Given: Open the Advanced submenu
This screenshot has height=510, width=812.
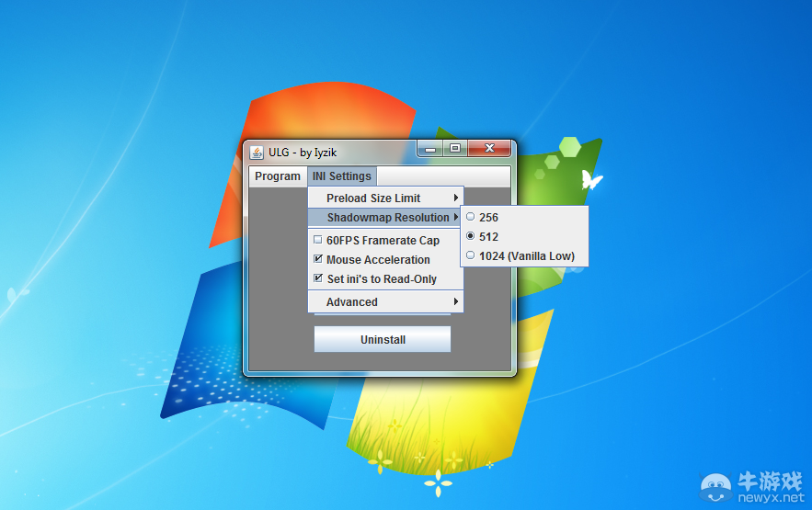Looking at the screenshot, I should (385, 302).
